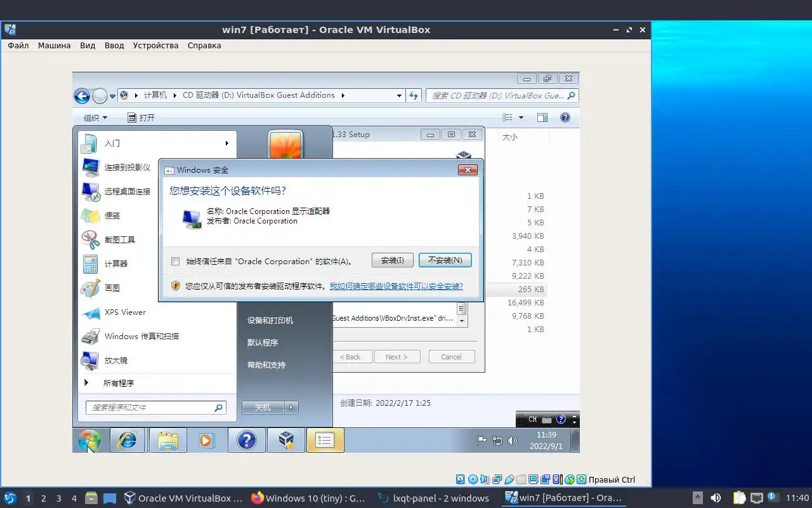Open Help question-mark icon on Win7 taskbar
This screenshot has height=508, width=812.
[x=247, y=440]
